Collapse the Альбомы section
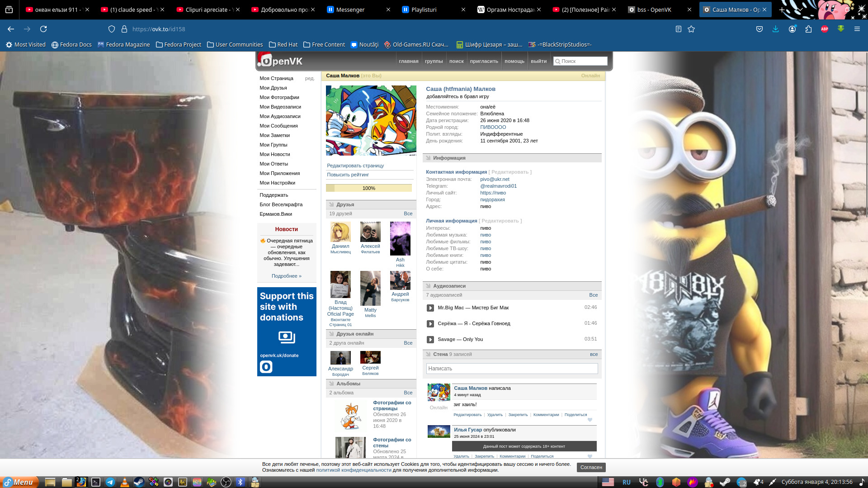This screenshot has height=488, width=868. point(331,384)
